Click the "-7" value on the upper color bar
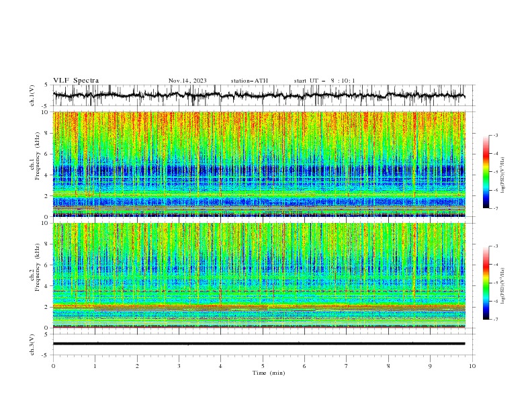This screenshot has height=411, width=532. point(495,208)
